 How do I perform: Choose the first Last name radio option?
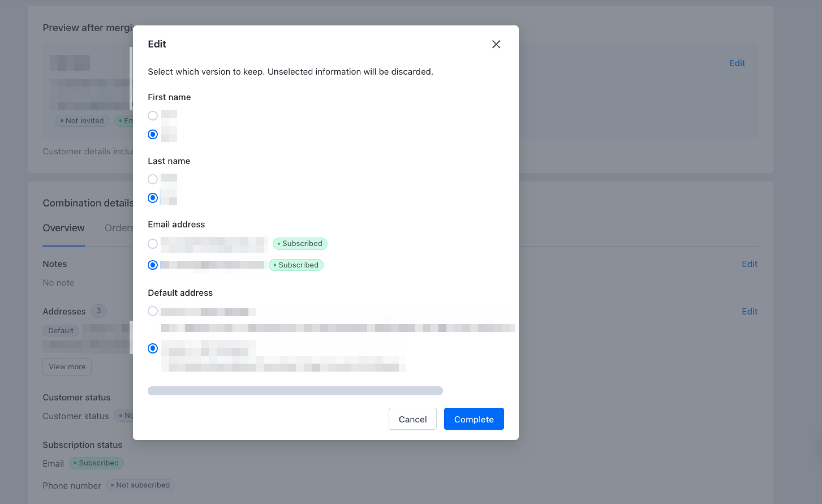click(153, 179)
